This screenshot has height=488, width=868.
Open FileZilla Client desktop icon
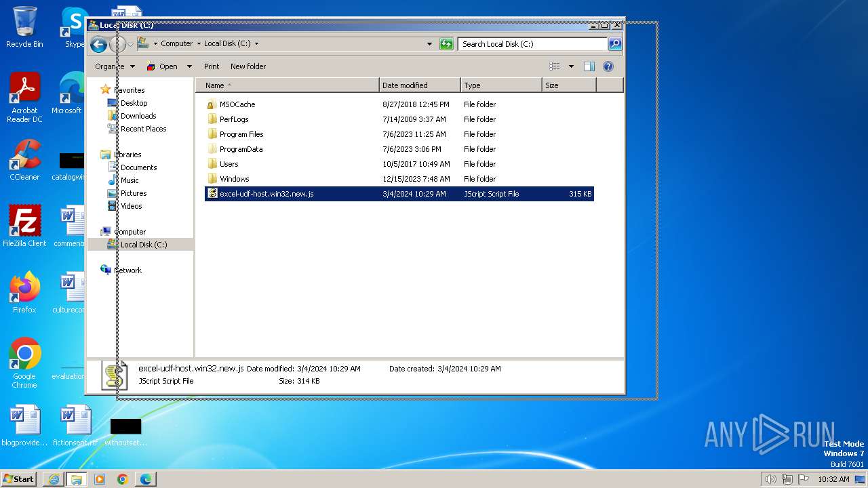pos(24,226)
